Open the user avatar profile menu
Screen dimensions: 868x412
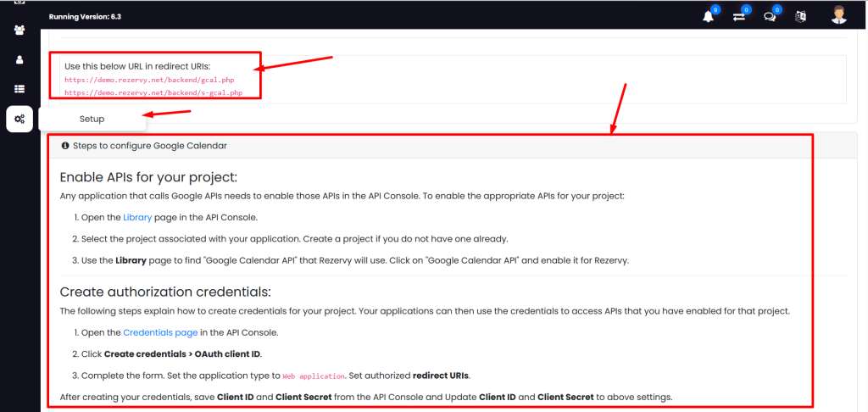pyautogui.click(x=839, y=15)
